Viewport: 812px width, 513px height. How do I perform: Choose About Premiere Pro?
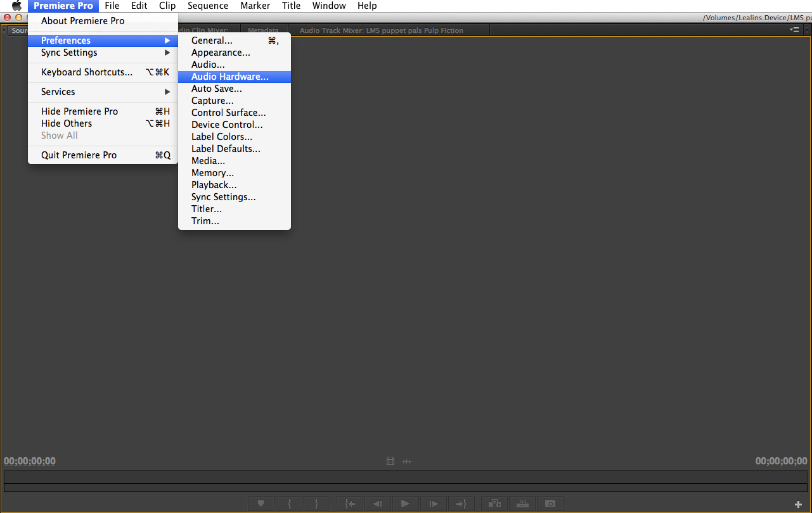(x=103, y=21)
